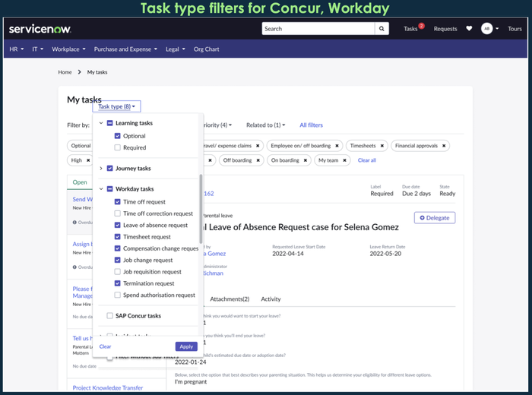
Task: Remove the My team chip
Action: point(345,160)
